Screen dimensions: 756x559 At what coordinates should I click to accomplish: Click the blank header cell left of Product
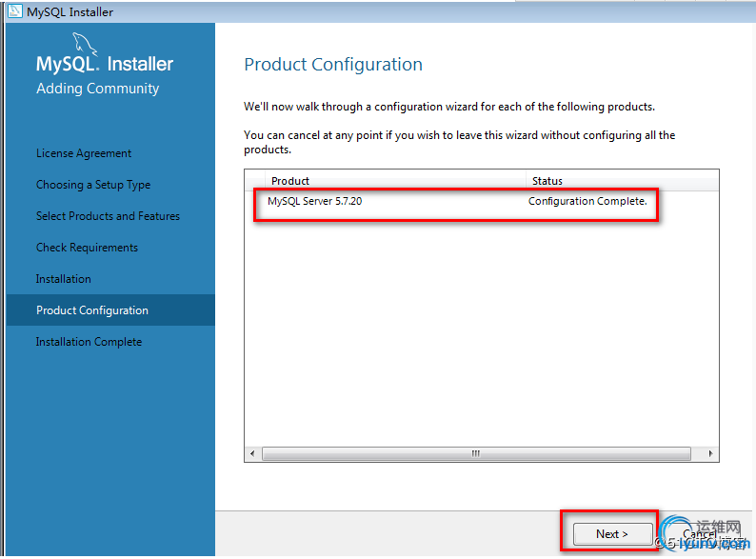point(255,181)
